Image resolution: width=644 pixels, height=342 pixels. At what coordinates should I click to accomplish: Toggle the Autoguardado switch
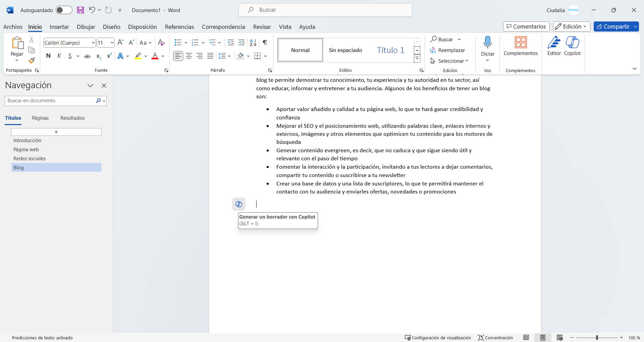click(64, 10)
